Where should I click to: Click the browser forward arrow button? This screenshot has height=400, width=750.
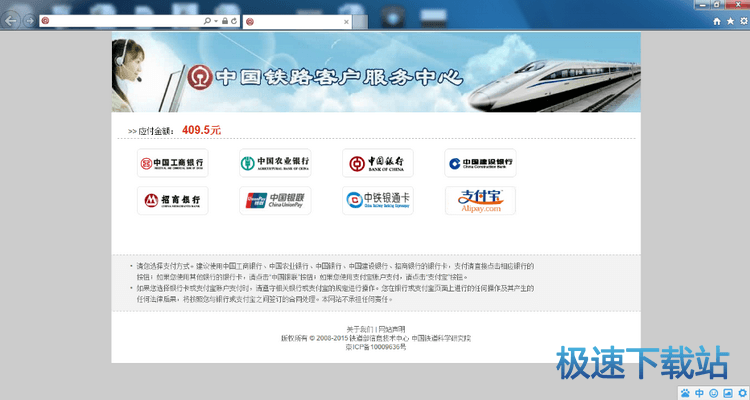pyautogui.click(x=29, y=20)
